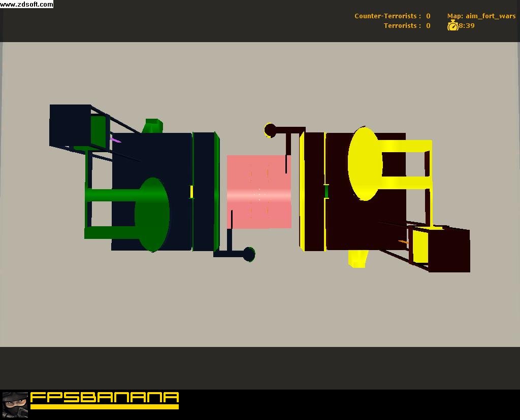This screenshot has height=420, width=520.
Task: Click the large yellow ellipse shape
Action: (x=365, y=164)
